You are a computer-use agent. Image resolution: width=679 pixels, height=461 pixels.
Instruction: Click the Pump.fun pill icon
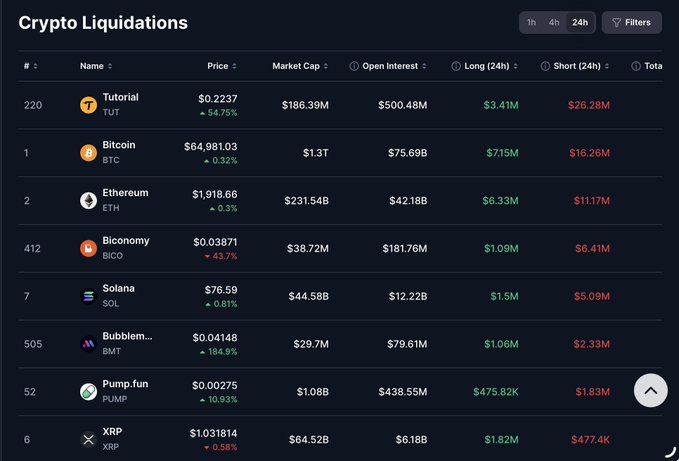click(x=88, y=392)
